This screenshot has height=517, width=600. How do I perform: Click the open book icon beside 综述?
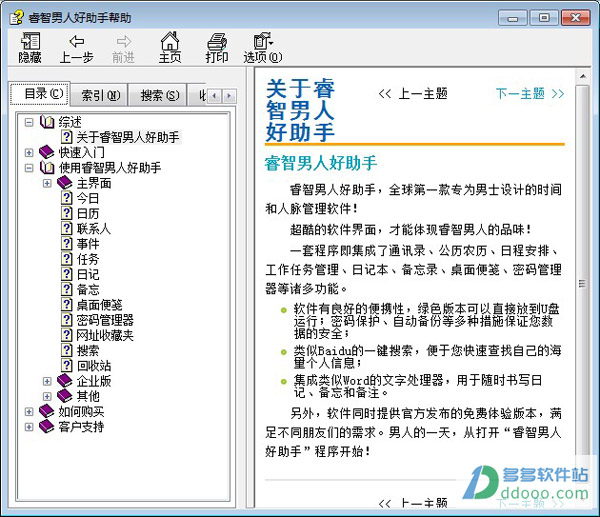pos(47,122)
